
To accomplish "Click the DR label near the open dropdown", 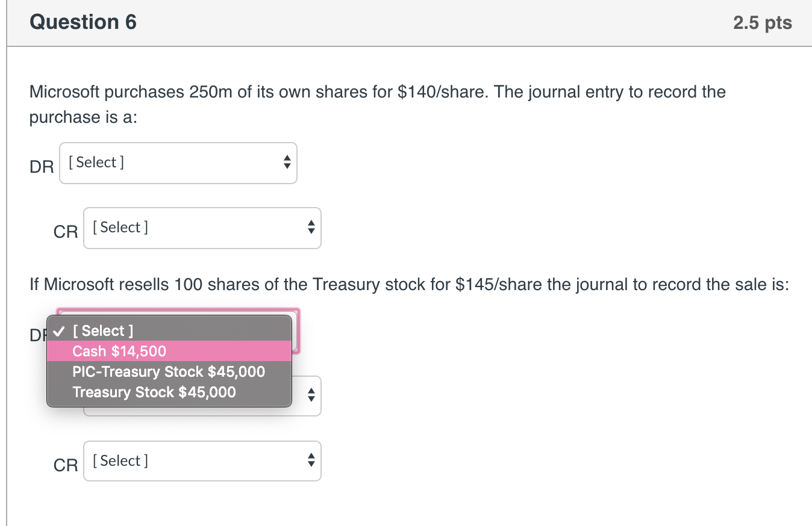I will pyautogui.click(x=39, y=335).
